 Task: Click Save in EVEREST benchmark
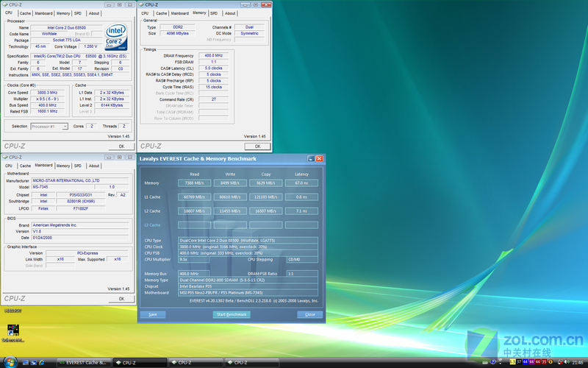click(x=153, y=315)
